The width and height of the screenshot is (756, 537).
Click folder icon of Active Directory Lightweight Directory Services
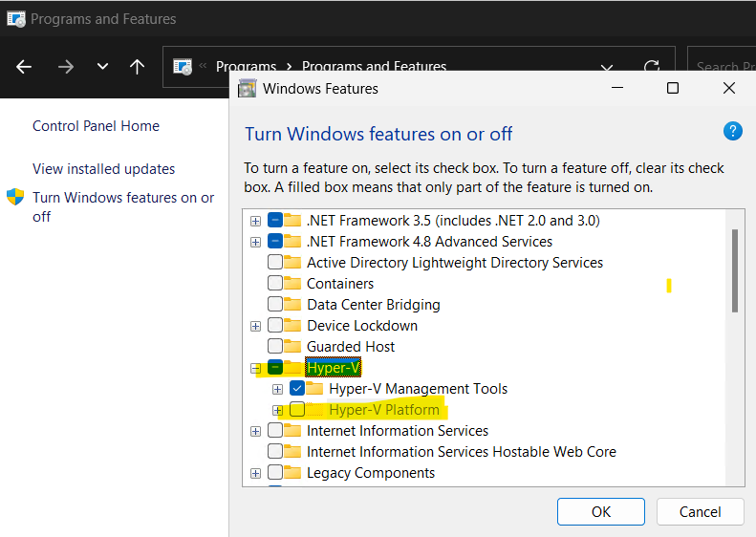coord(292,262)
